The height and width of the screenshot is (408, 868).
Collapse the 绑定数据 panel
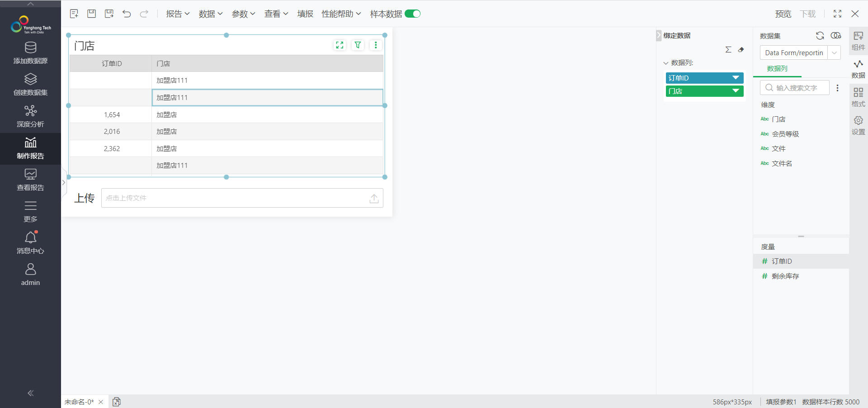[x=659, y=36]
